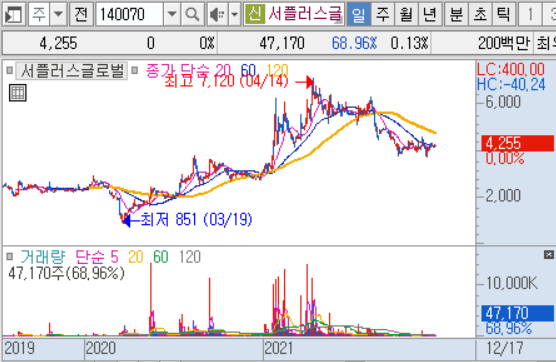
Task: Click the 120 moving average legend in price chart
Action: (x=277, y=70)
